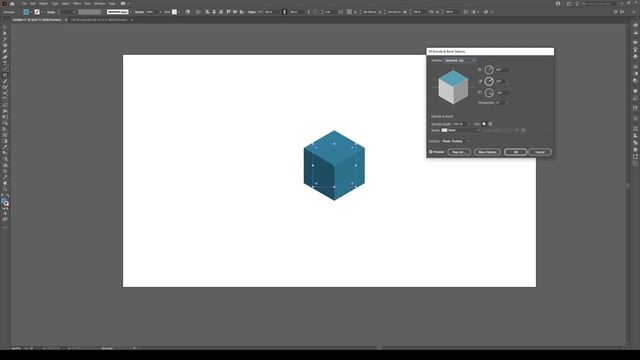Open the Window menu
The image size is (640, 360).
(100, 4)
